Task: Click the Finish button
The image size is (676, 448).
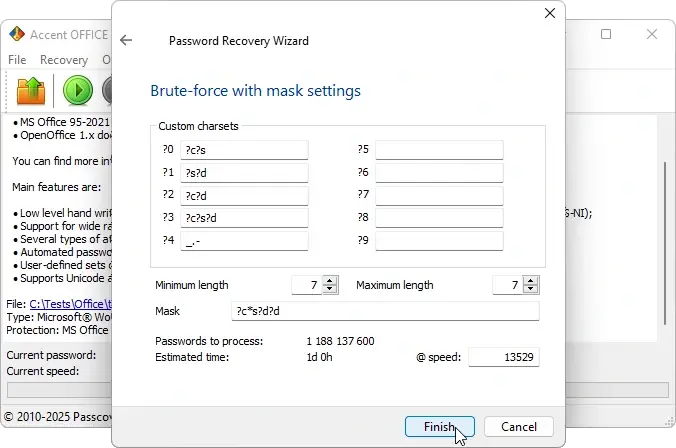Action: (x=439, y=427)
